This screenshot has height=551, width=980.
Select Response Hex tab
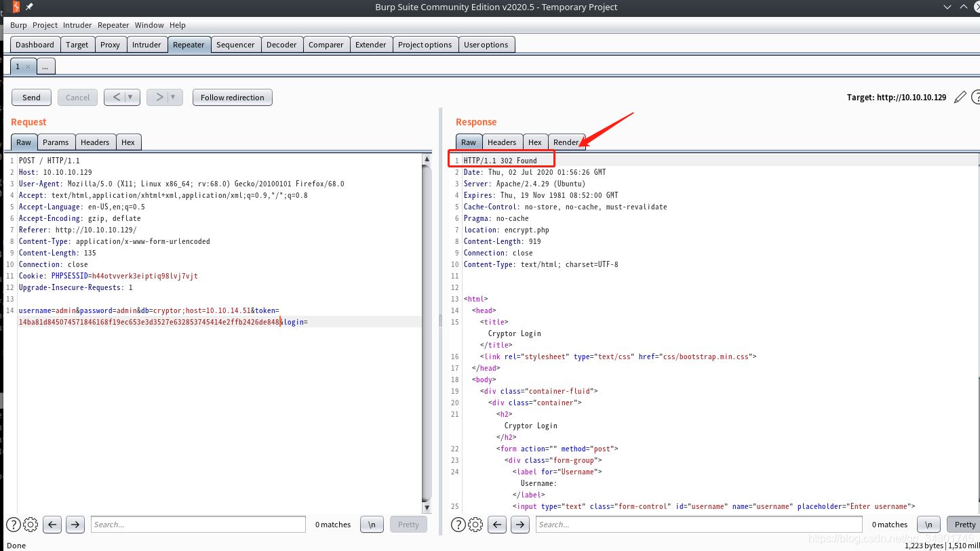[535, 142]
